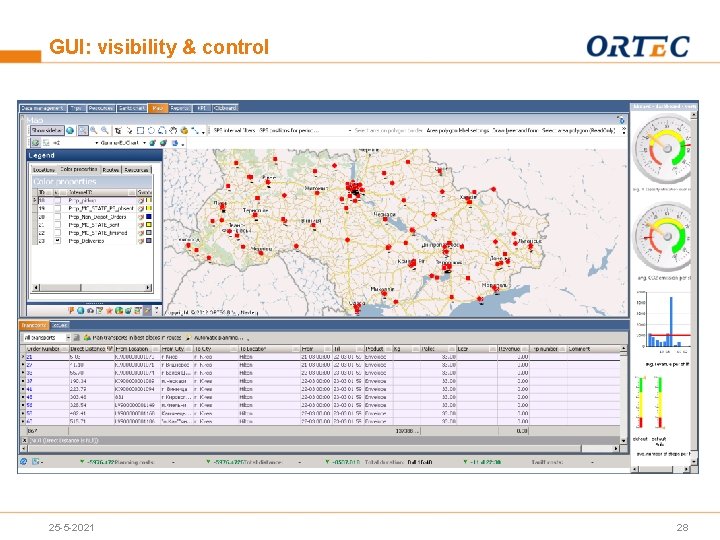Click the blue globe icon below Legend
Screen dimensions: 720x540
[x=80, y=310]
